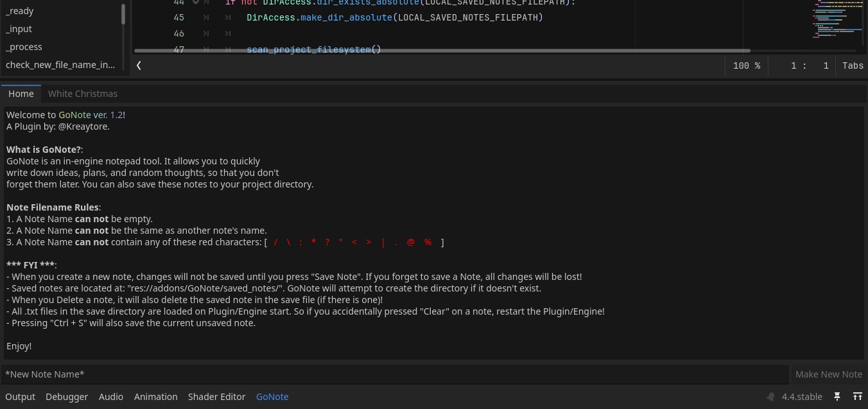Click the scan_project_filesystem() call on line 47
This screenshot has width=868, height=409.
314,49
